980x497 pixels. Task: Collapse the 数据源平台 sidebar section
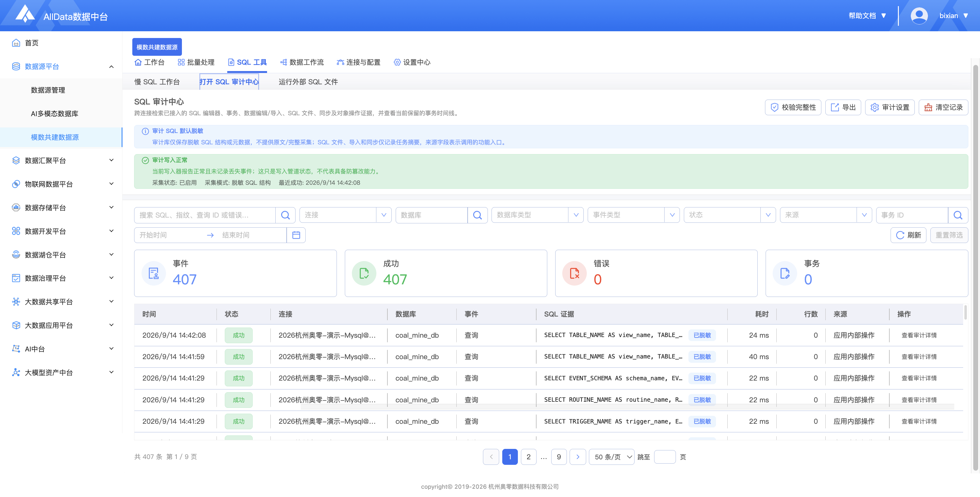pyautogui.click(x=111, y=66)
